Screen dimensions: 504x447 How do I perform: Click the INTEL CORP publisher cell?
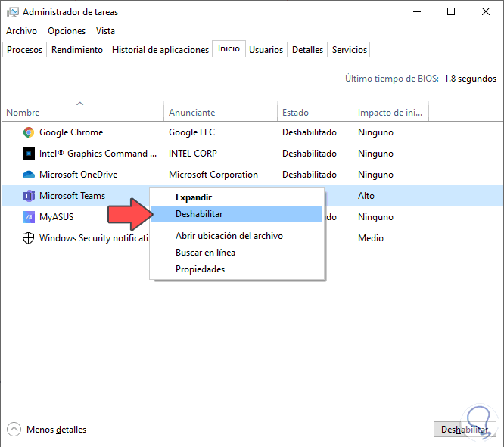[193, 154]
